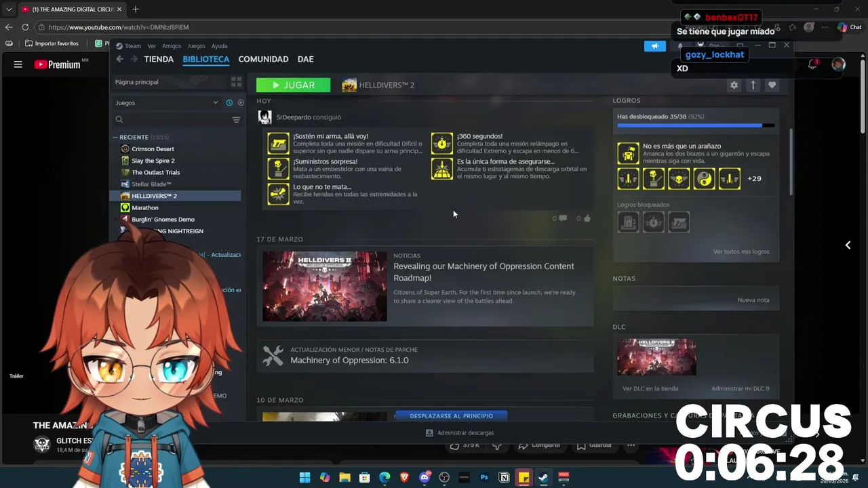Open the Ver menu
This screenshot has height=488, width=868.
pyautogui.click(x=151, y=46)
